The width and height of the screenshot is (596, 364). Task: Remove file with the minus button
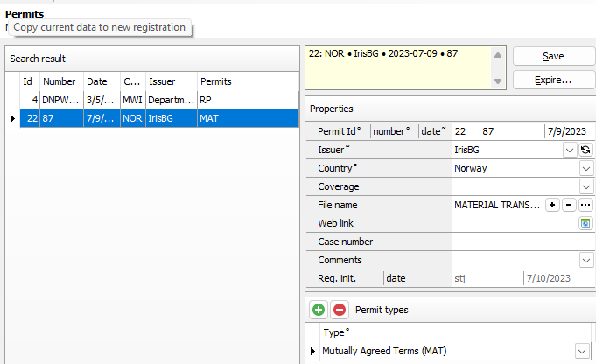pyautogui.click(x=569, y=205)
